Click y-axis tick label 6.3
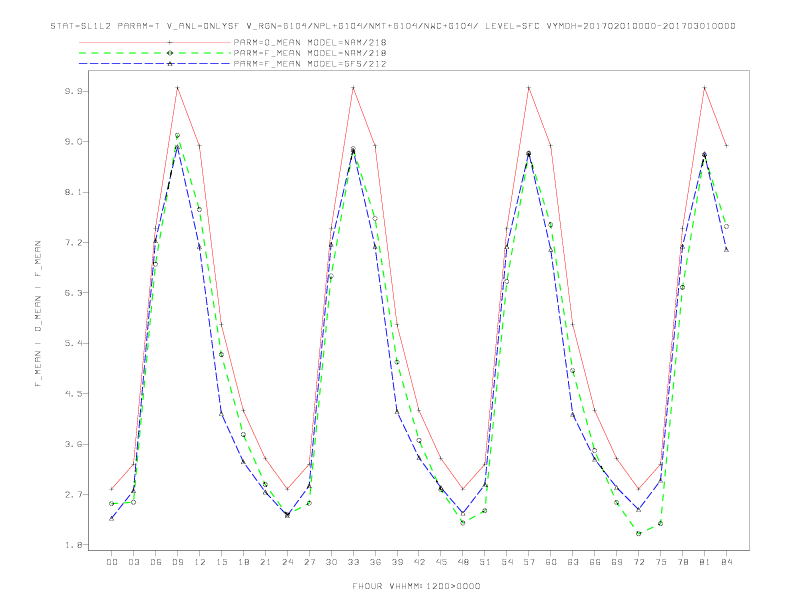Image resolution: width=792 pixels, height=612 pixels. 73,293
